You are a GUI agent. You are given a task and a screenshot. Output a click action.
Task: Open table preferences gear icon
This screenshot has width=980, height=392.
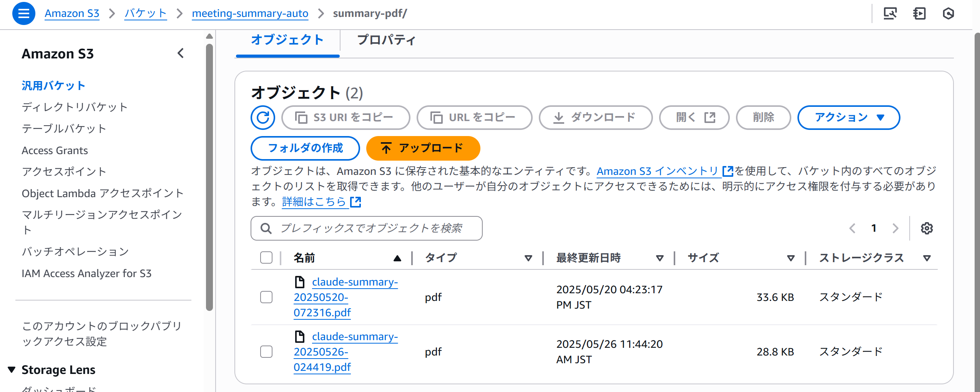(x=927, y=228)
